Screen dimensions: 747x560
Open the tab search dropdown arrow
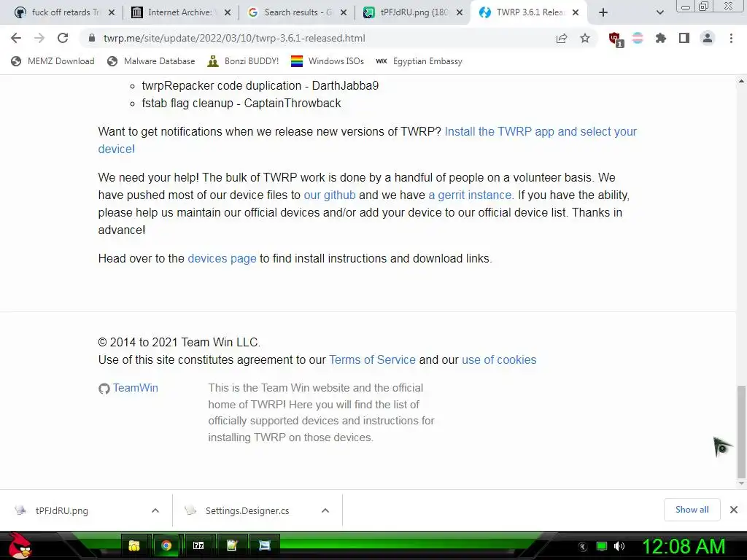click(659, 12)
